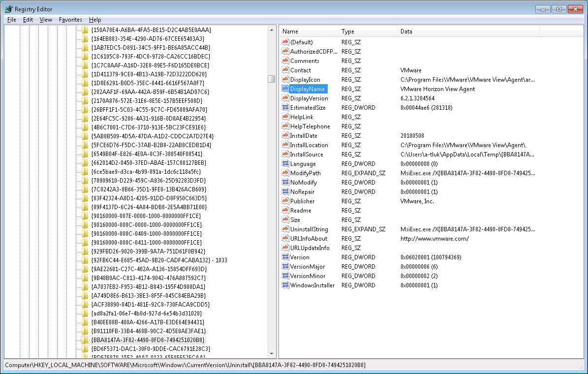Click the Registry Editor title bar icon

click(8, 9)
